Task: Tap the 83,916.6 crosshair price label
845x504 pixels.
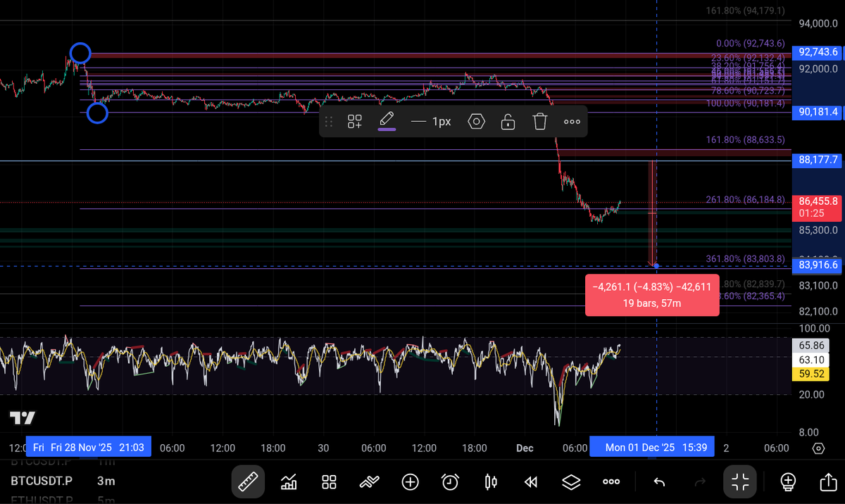Action: click(818, 265)
